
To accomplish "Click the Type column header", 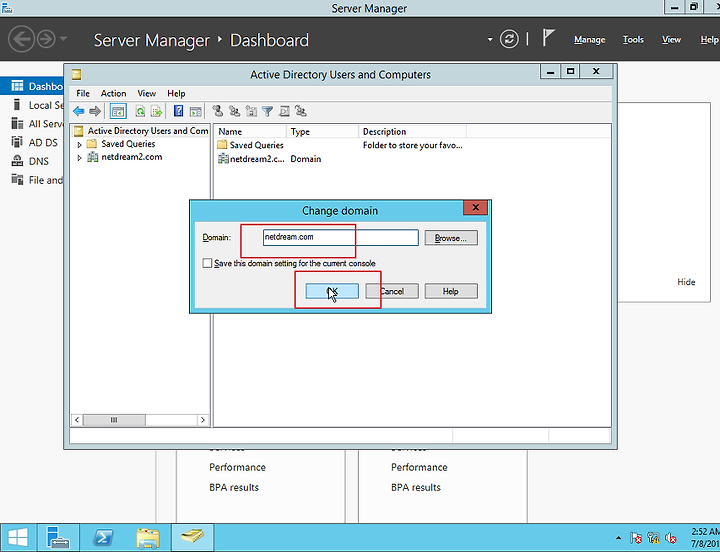I will click(322, 131).
